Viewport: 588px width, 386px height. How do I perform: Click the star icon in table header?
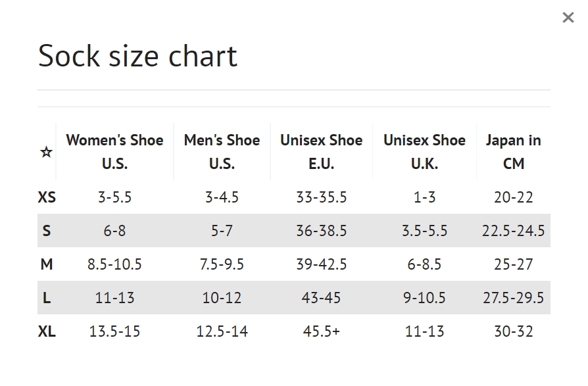[x=46, y=153]
